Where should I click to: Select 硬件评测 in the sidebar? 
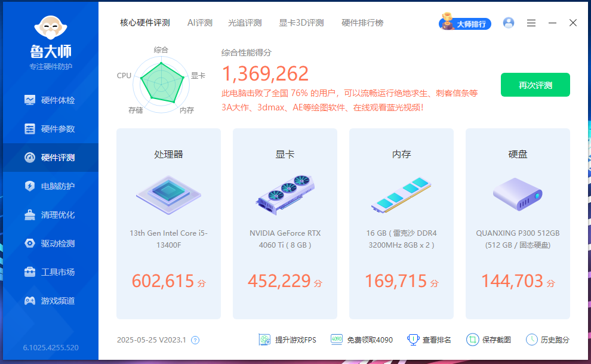tap(51, 158)
